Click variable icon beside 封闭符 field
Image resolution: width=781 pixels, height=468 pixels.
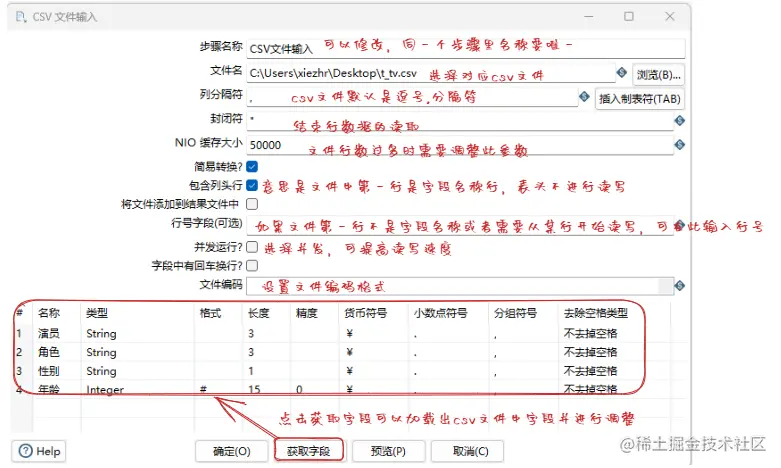679,120
